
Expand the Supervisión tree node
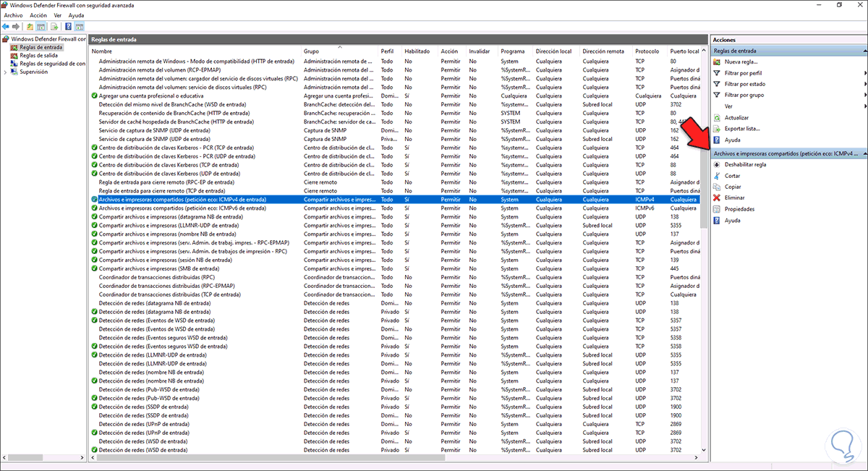click(x=5, y=72)
